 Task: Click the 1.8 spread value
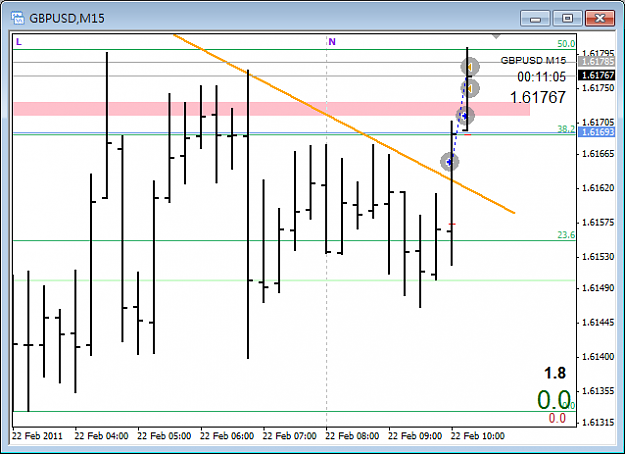pos(555,373)
